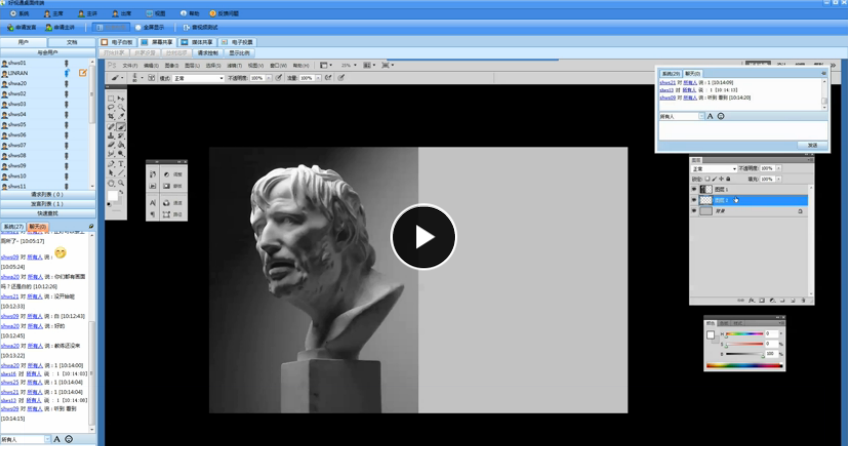
Task: Open the Help menu in conferencing app
Action: pyautogui.click(x=190, y=14)
